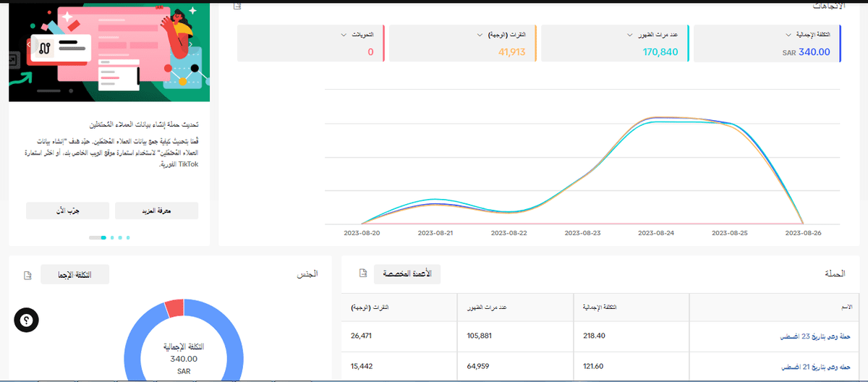The height and width of the screenshot is (382, 868).
Task: Expand the conversions (التحويلات) metric dropdown
Action: click(343, 35)
